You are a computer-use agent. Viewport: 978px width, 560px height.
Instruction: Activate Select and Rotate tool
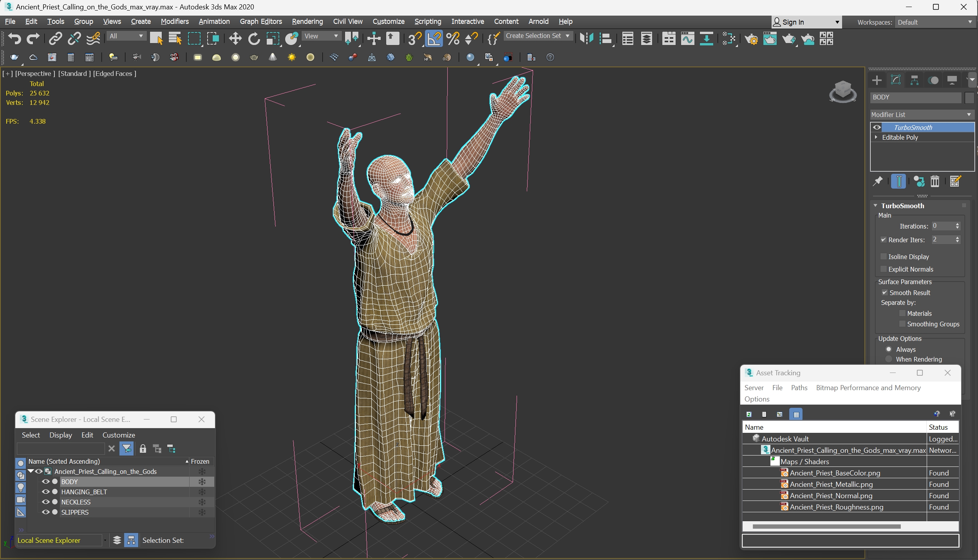254,38
